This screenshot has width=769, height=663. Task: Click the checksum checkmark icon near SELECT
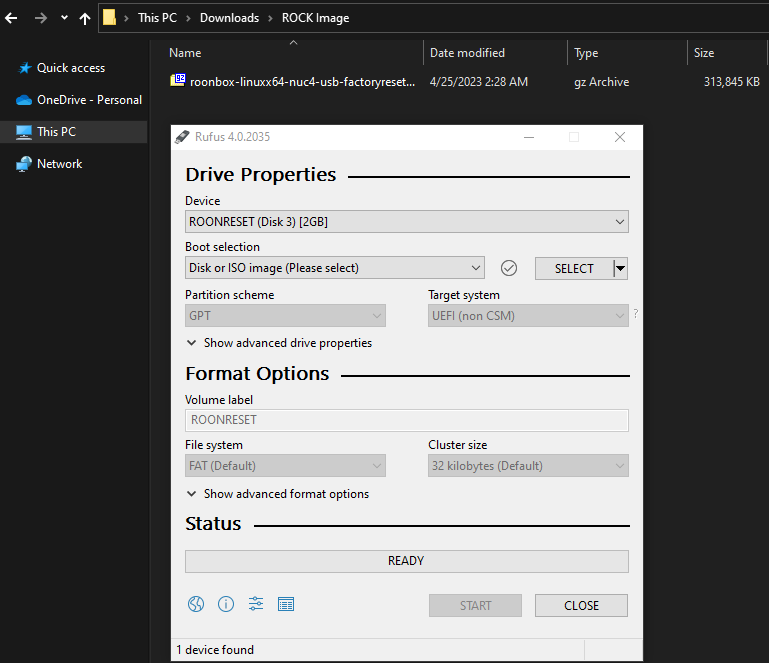(509, 268)
